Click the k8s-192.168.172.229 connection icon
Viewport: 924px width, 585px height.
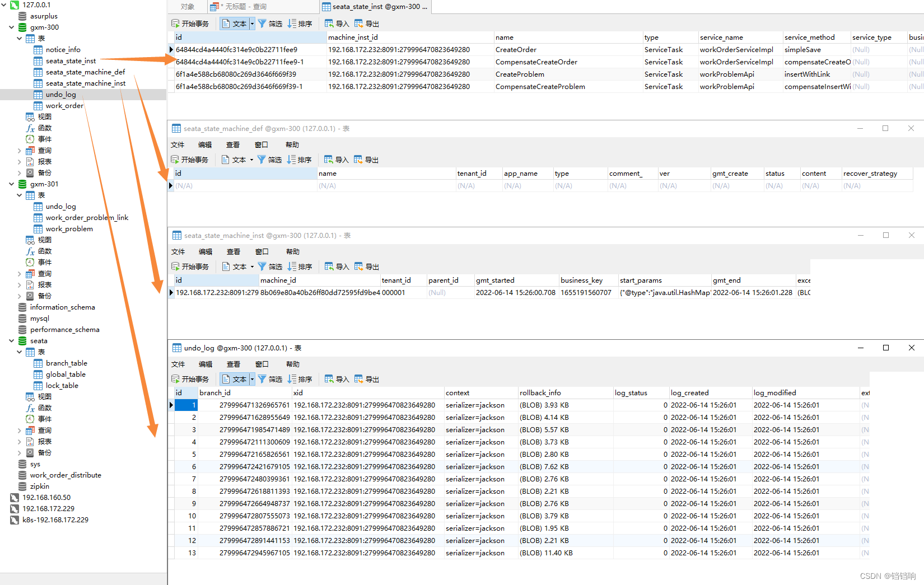pyautogui.click(x=15, y=520)
